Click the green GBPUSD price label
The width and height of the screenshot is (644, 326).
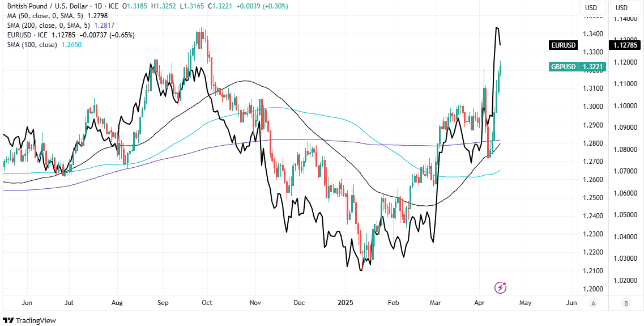(563, 67)
